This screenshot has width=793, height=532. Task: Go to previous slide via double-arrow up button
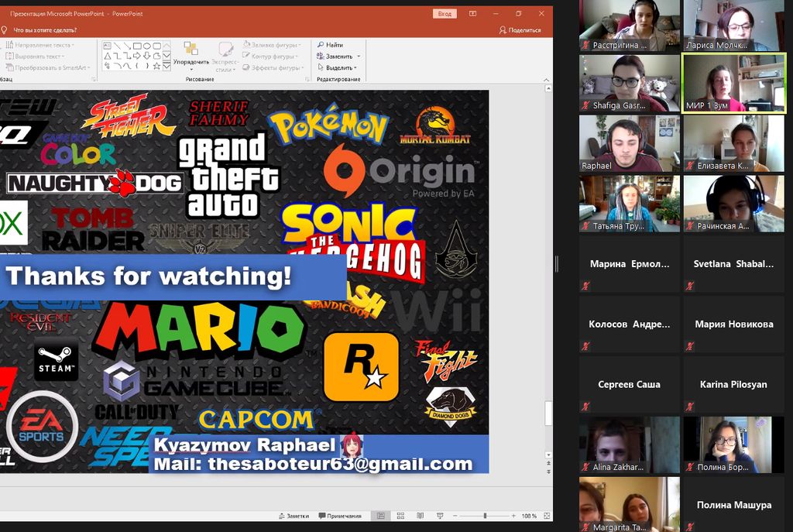548,463
